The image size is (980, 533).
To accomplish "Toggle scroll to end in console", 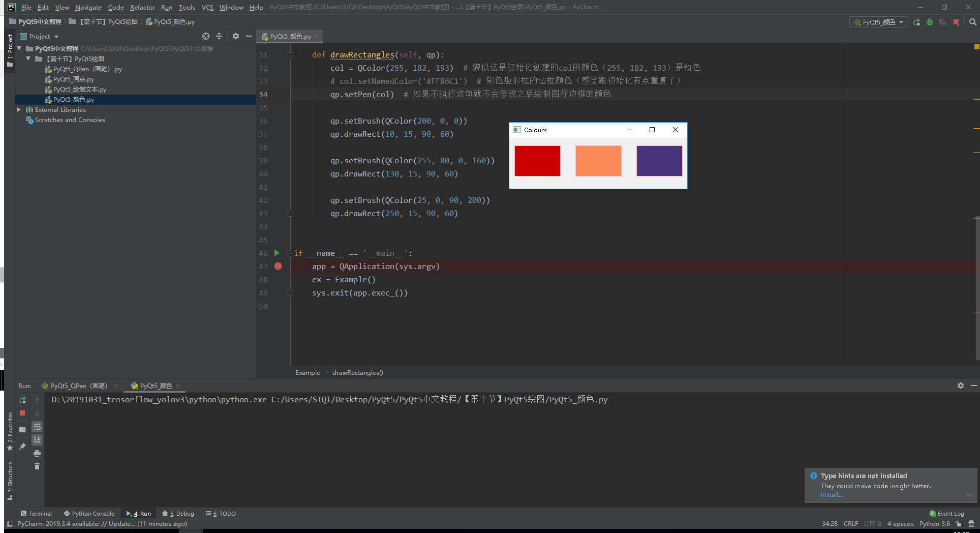I will point(37,439).
